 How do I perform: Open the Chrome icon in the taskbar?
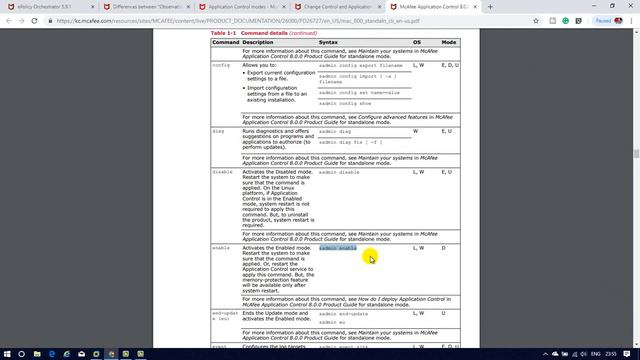pos(111,354)
